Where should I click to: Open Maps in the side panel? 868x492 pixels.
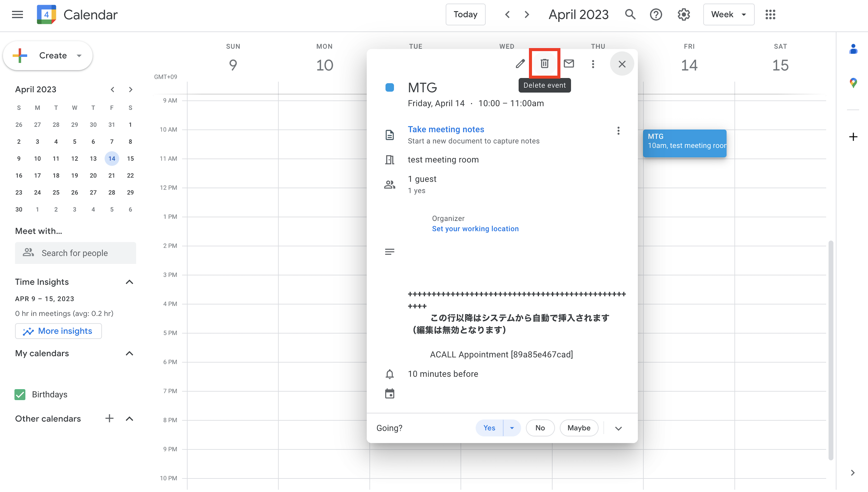(x=853, y=83)
